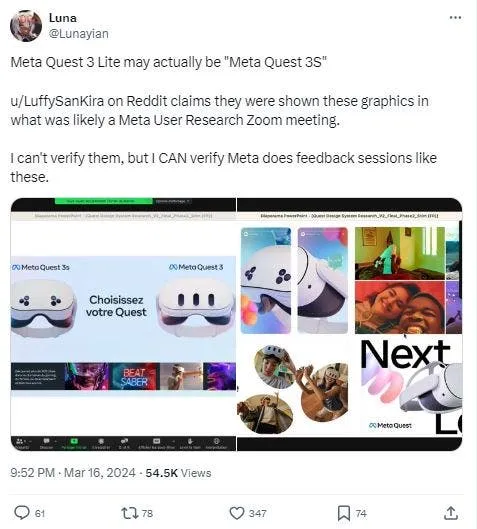
Task: Click the 347 likes count
Action: [257, 513]
